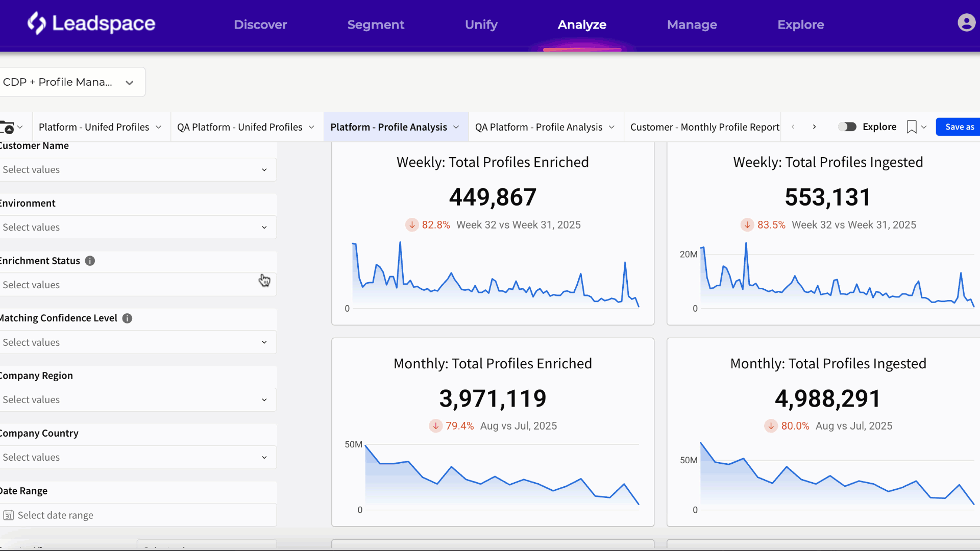Click the red down arrow beside 80.0%

[771, 425]
